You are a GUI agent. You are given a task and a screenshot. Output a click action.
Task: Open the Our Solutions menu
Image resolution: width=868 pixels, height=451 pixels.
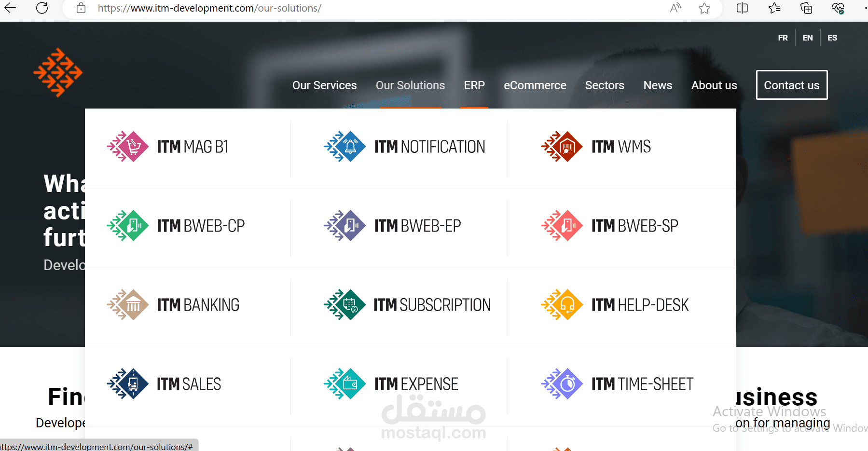pyautogui.click(x=411, y=85)
